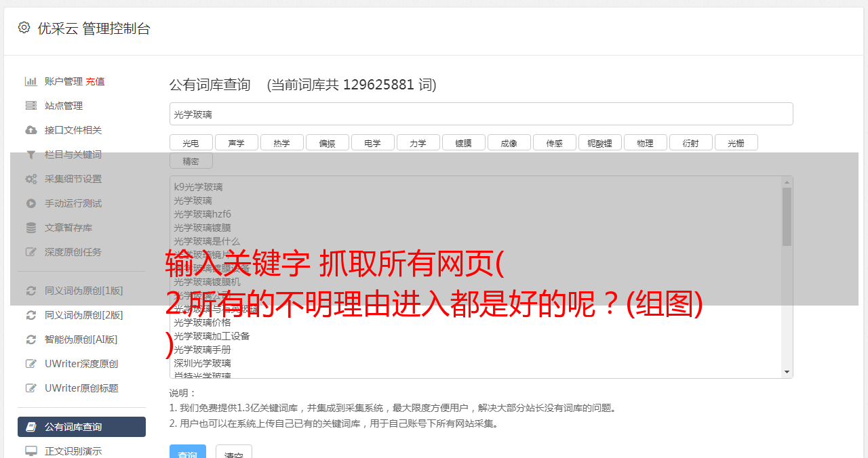Hit the results list scrollbar down arrow
Screen dimensions: 868x458
787,372
